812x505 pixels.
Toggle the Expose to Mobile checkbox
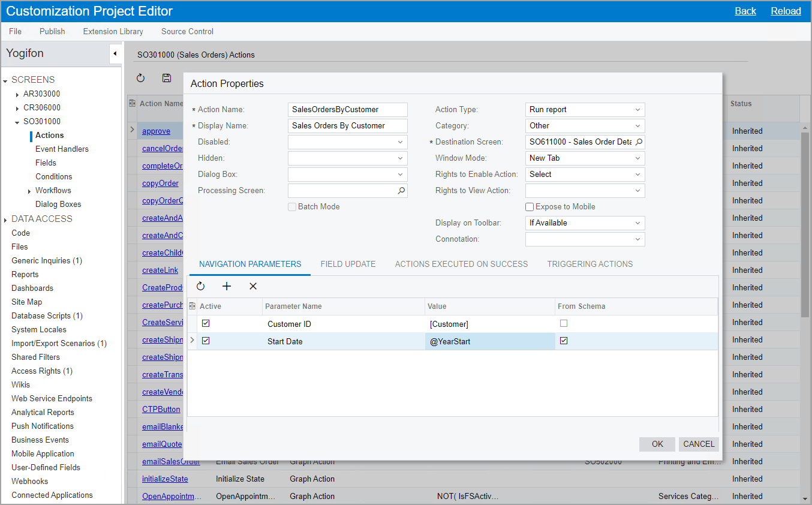pos(530,207)
